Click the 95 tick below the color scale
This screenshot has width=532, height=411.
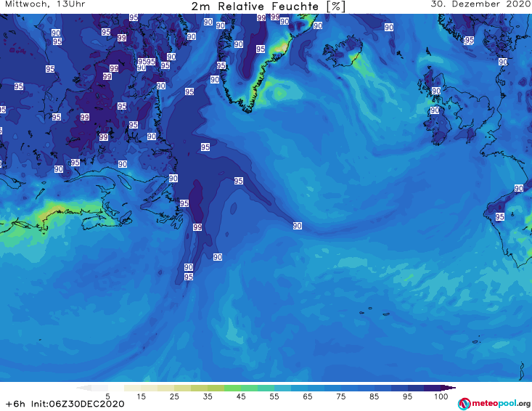point(407,396)
